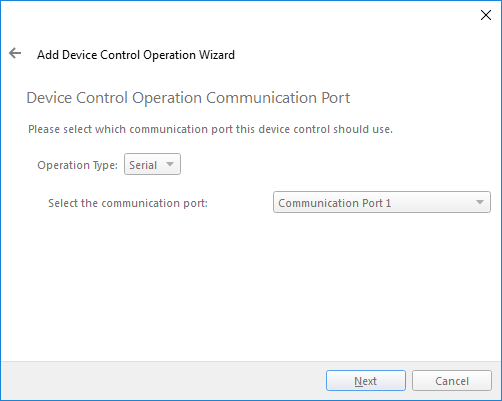Screen dimensions: 502x401
Task: Click the blank white area below the port selector
Action: 250,287
